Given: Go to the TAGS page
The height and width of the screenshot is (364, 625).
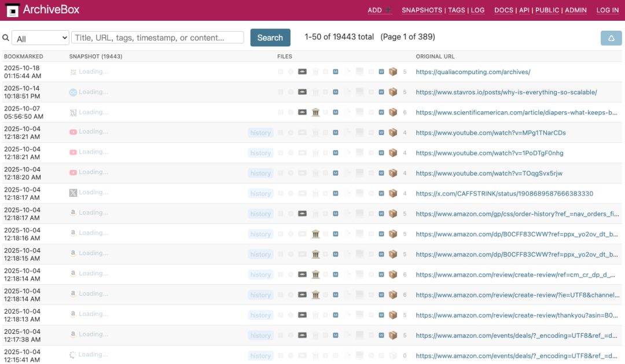Looking at the screenshot, I should (456, 10).
